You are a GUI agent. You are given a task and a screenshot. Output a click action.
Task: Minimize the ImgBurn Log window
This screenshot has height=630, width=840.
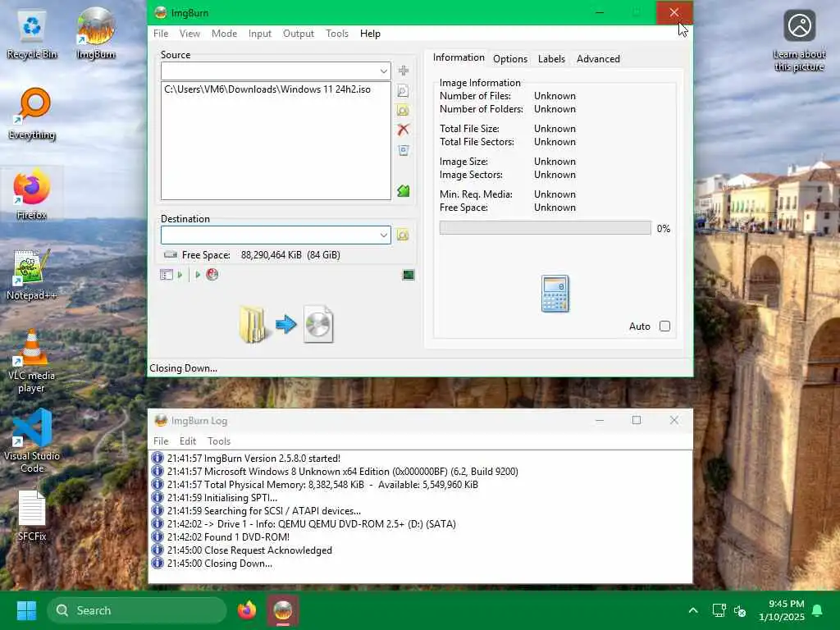600,420
